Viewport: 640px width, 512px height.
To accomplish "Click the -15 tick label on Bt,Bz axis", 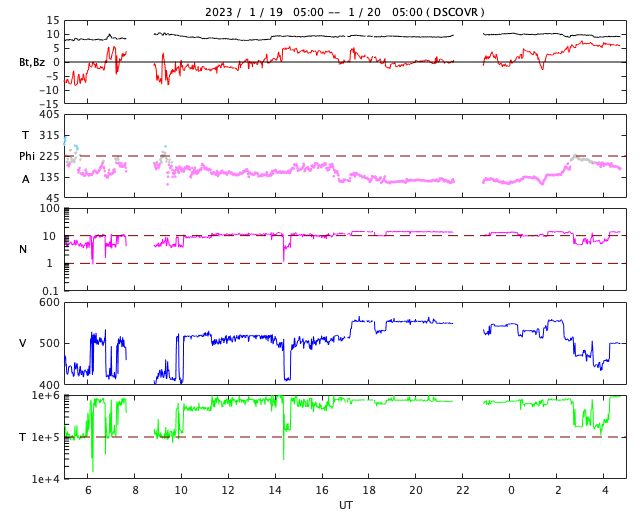I will point(49,104).
